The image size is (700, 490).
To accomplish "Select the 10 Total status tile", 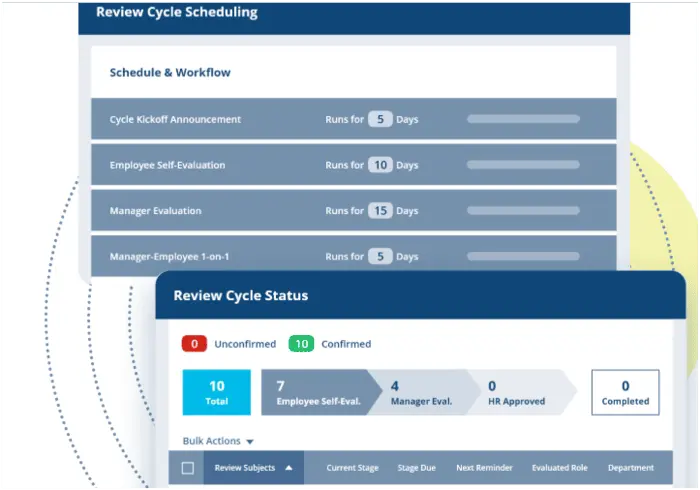I will click(x=216, y=392).
